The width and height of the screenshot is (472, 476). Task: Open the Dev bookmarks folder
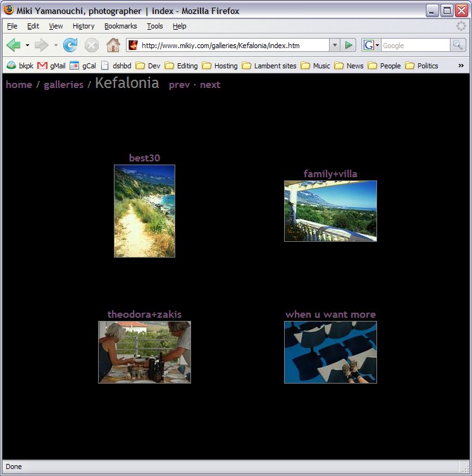click(x=148, y=66)
